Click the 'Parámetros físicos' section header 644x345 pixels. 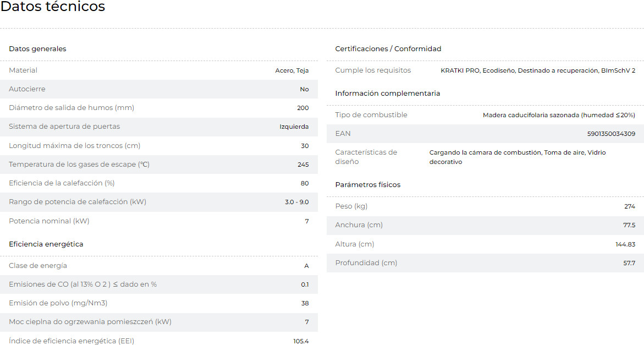click(367, 185)
